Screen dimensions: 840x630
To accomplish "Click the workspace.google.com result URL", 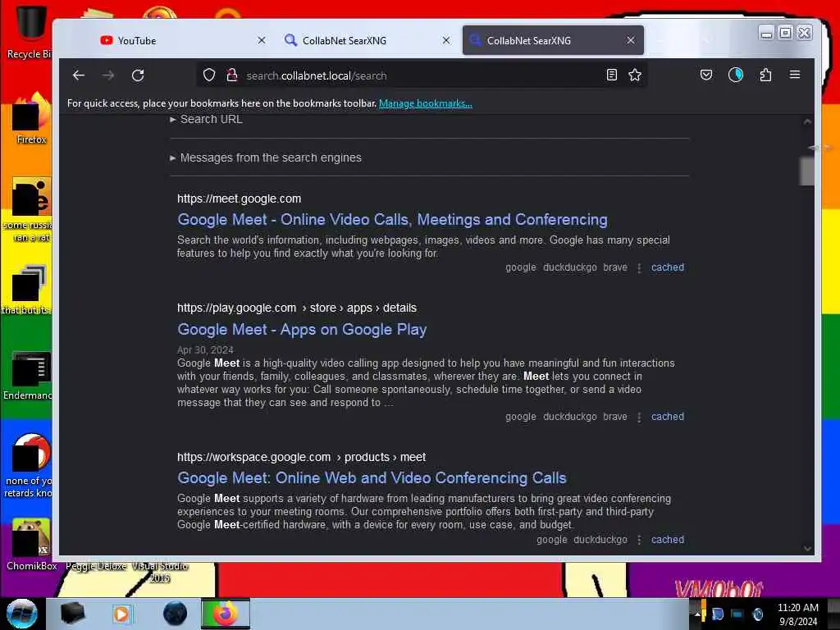I will tap(301, 458).
